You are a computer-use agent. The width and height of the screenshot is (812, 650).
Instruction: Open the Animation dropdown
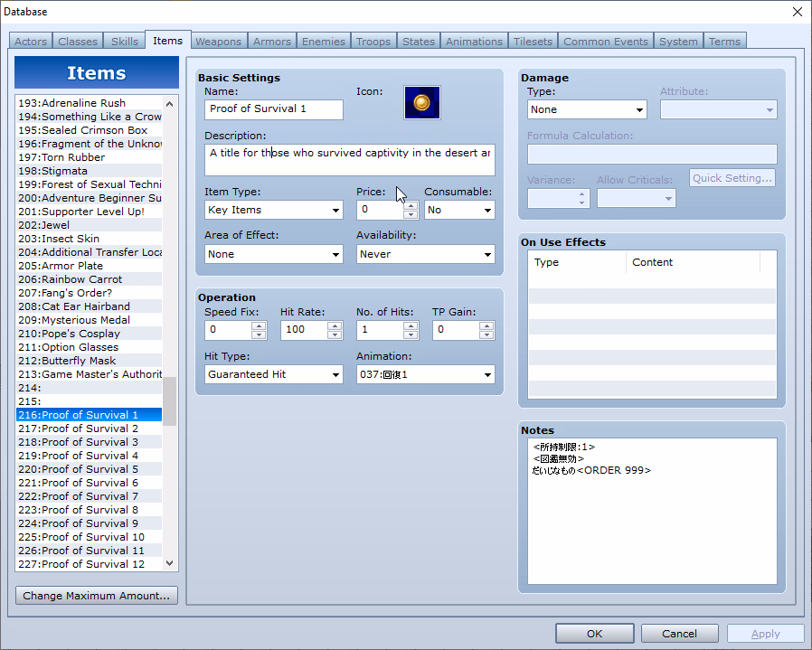pos(425,374)
